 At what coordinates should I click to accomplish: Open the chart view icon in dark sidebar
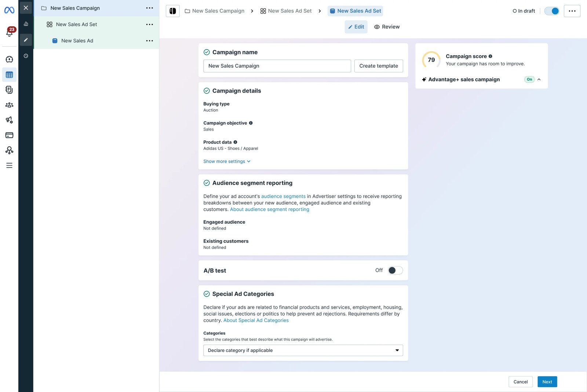point(26,24)
